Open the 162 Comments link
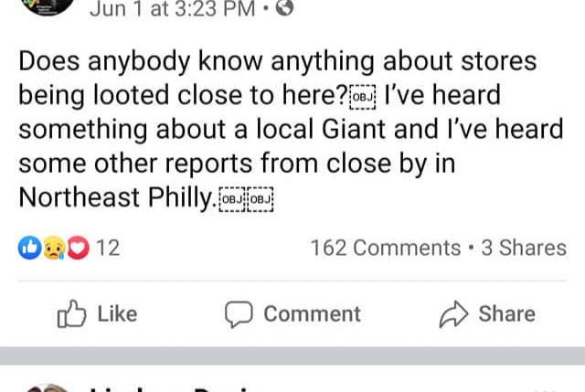Viewport: 585px width, 392px height. coord(386,248)
